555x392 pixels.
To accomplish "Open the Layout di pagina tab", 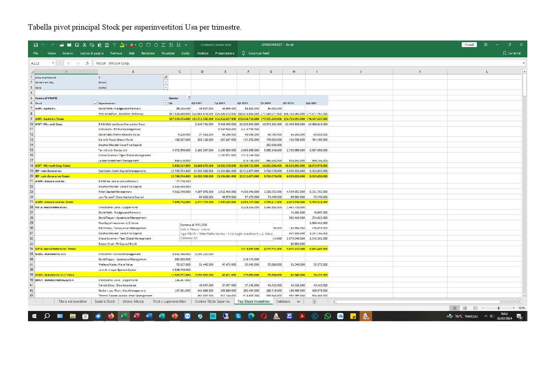I will pos(92,53).
